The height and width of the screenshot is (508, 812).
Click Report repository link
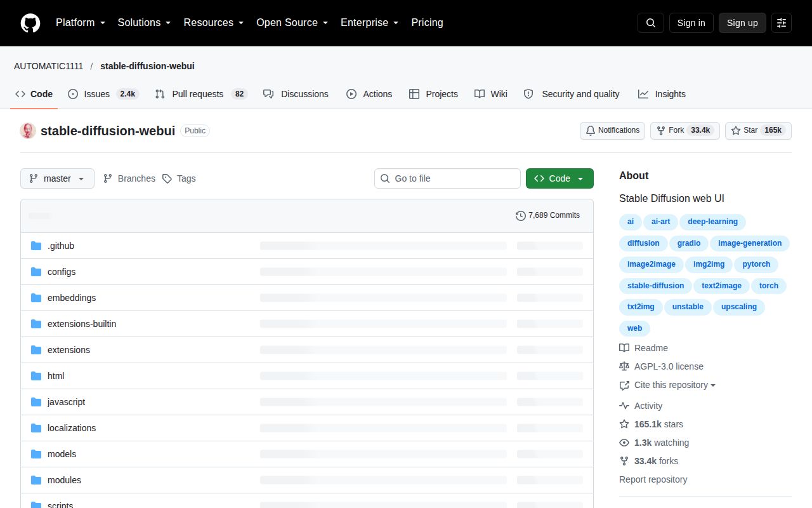[653, 479]
